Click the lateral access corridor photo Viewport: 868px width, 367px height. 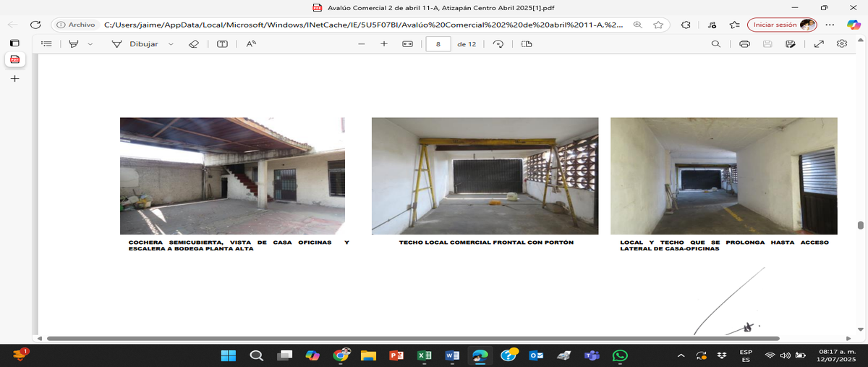(x=724, y=176)
